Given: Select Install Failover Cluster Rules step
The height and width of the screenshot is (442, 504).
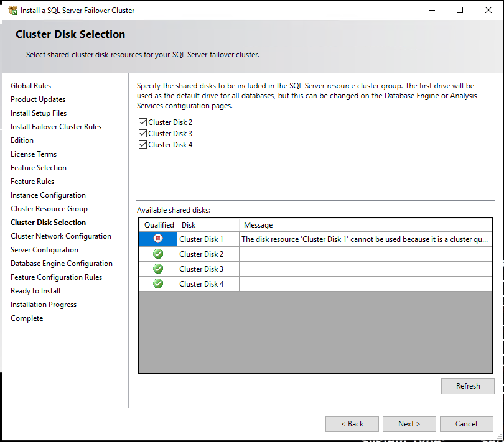Looking at the screenshot, I should tap(56, 127).
